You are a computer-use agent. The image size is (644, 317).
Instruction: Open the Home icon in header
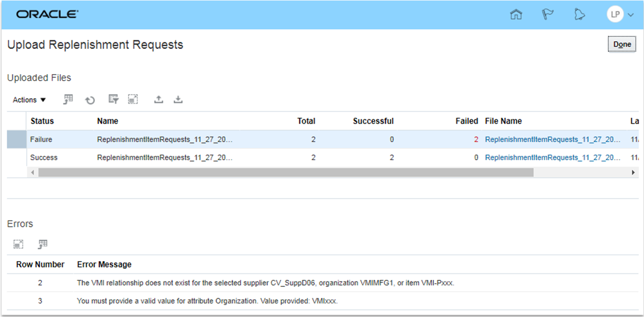[516, 15]
